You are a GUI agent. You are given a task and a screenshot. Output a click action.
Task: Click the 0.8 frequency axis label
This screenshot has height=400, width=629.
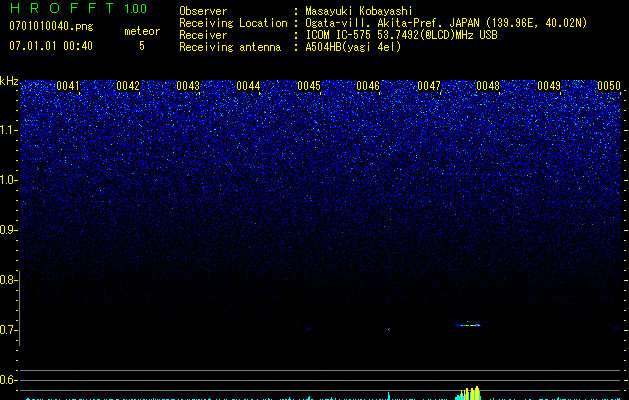coord(7,280)
